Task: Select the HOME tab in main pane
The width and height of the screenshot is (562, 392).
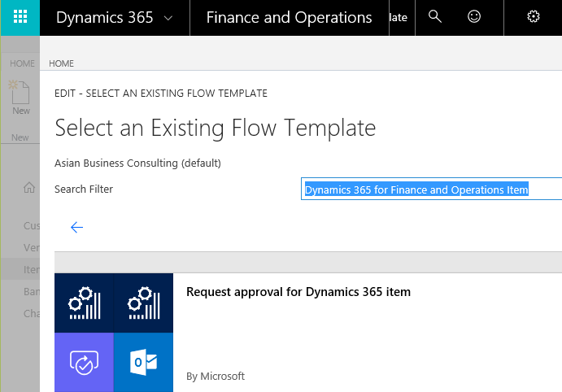Action: 61,63
